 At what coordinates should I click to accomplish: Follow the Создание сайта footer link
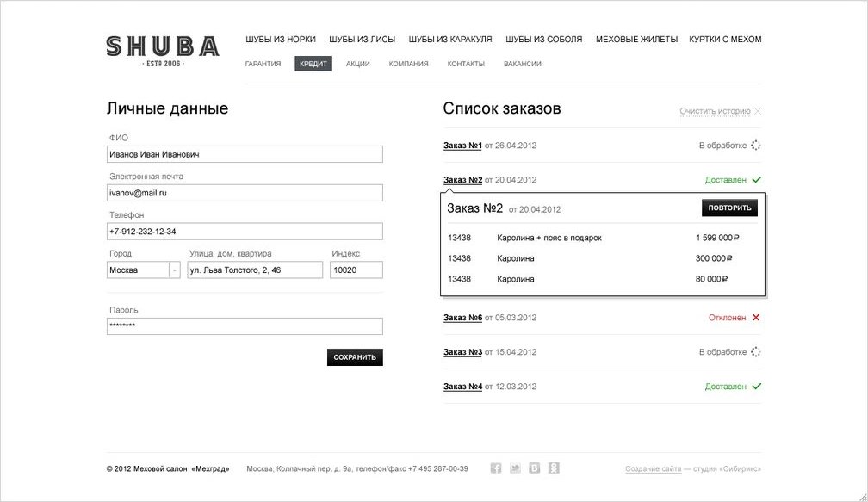654,468
